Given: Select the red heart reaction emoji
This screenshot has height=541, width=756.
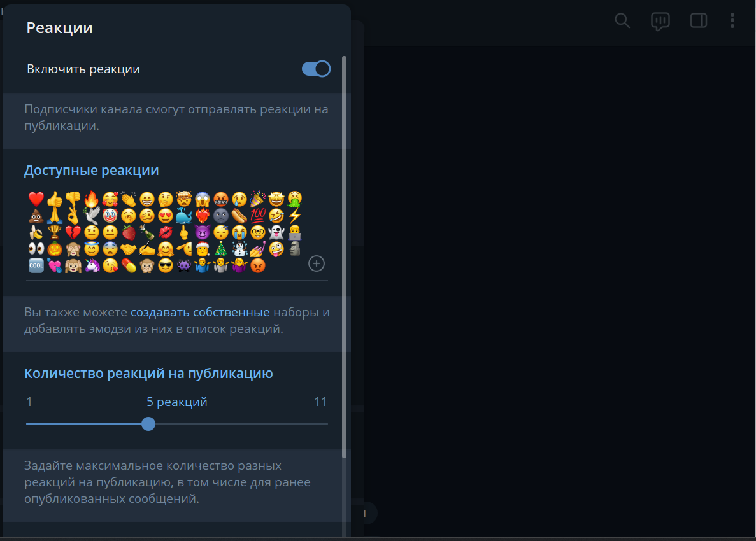Looking at the screenshot, I should click(x=36, y=199).
